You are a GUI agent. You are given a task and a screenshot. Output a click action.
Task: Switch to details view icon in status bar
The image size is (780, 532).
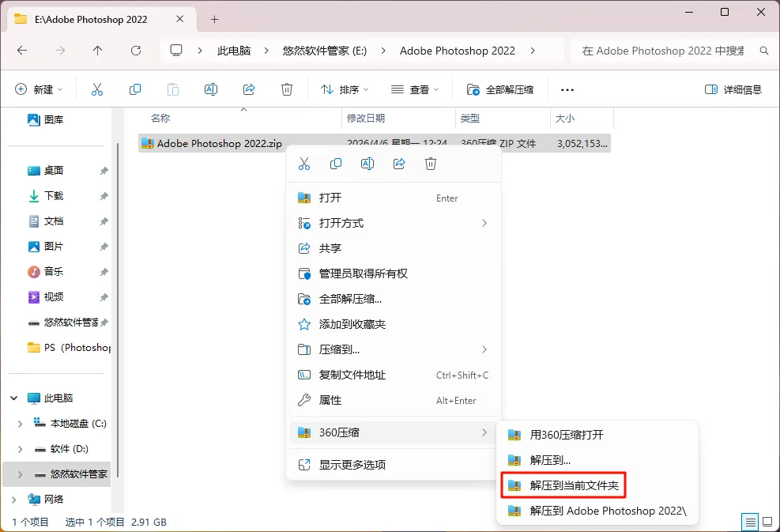coord(750,522)
